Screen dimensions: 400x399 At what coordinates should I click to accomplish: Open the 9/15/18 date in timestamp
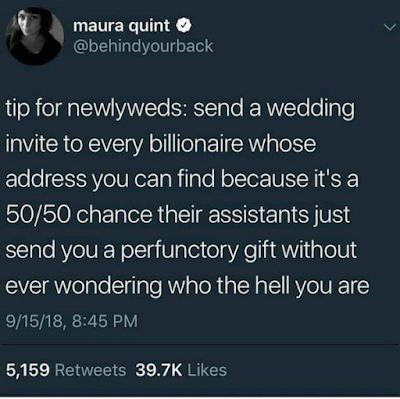point(34,322)
